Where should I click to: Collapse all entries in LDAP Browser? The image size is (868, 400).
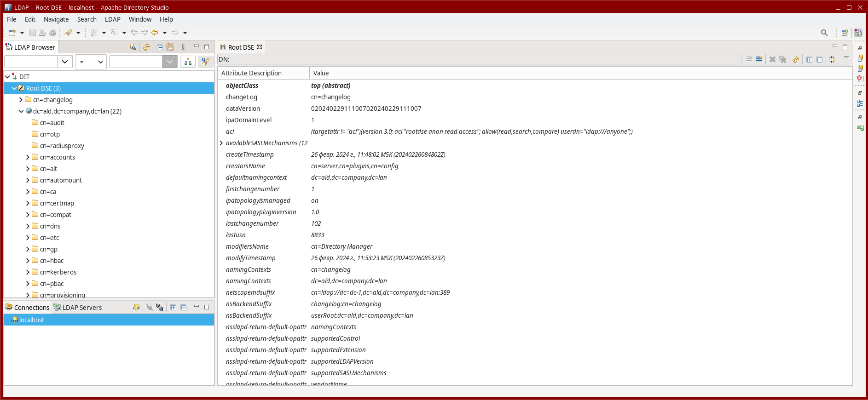(x=160, y=47)
